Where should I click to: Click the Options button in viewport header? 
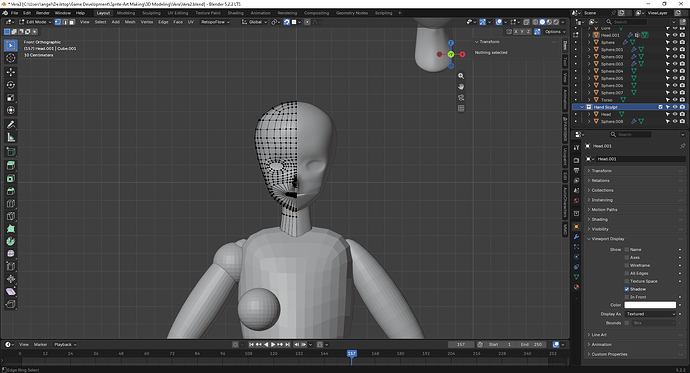[x=554, y=32]
